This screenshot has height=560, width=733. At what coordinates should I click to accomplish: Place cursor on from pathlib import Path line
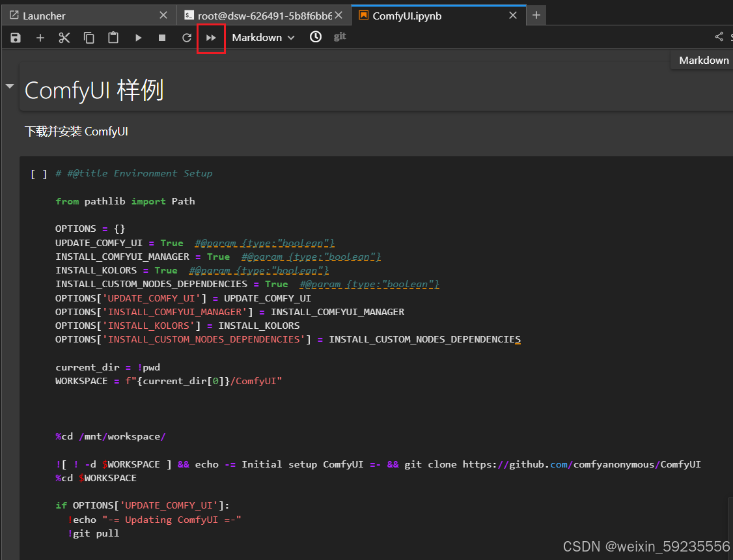click(125, 201)
